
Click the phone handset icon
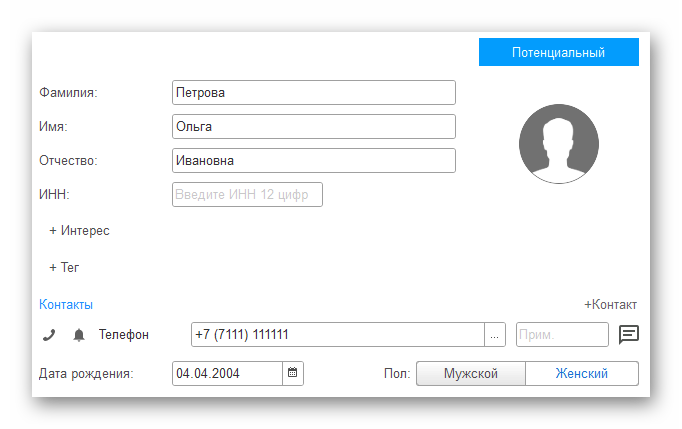pyautogui.click(x=49, y=335)
